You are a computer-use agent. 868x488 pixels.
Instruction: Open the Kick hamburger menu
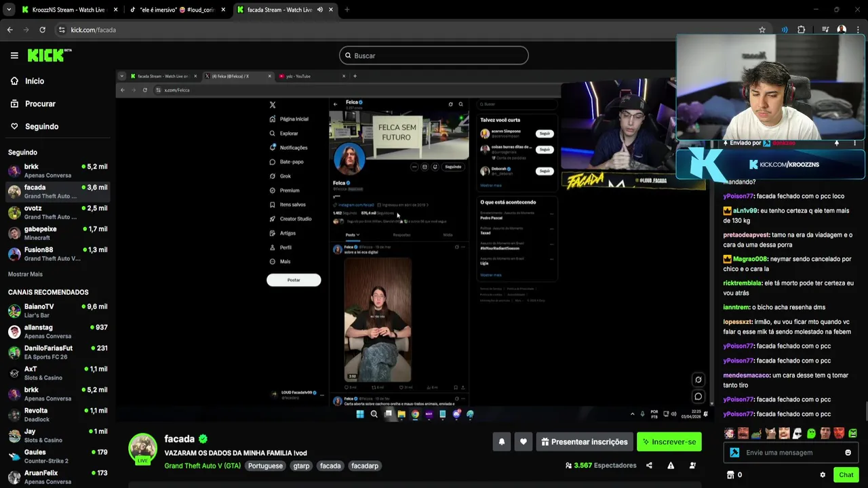[x=14, y=56]
